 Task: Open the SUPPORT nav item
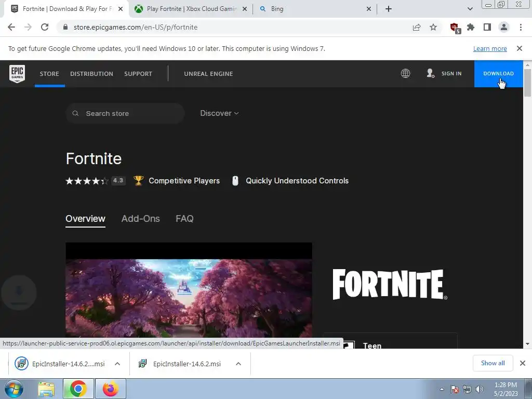coord(138,74)
